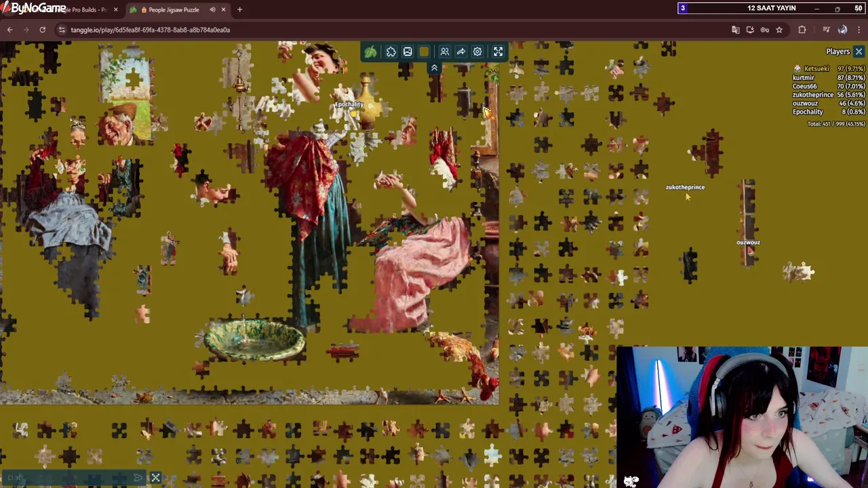868x488 pixels.
Task: Send chat message arrow icon
Action: pyautogui.click(x=138, y=478)
